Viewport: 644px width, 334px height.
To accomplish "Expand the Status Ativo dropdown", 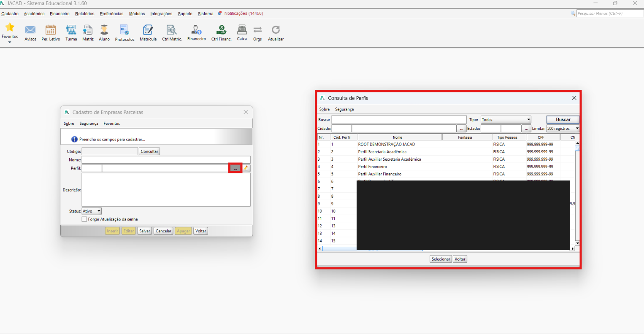I will [92, 211].
